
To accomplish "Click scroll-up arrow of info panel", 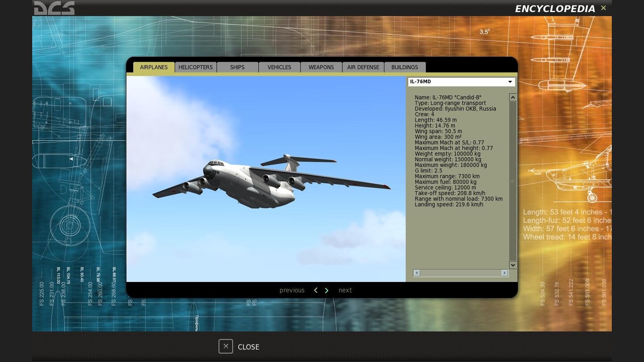I will [513, 97].
